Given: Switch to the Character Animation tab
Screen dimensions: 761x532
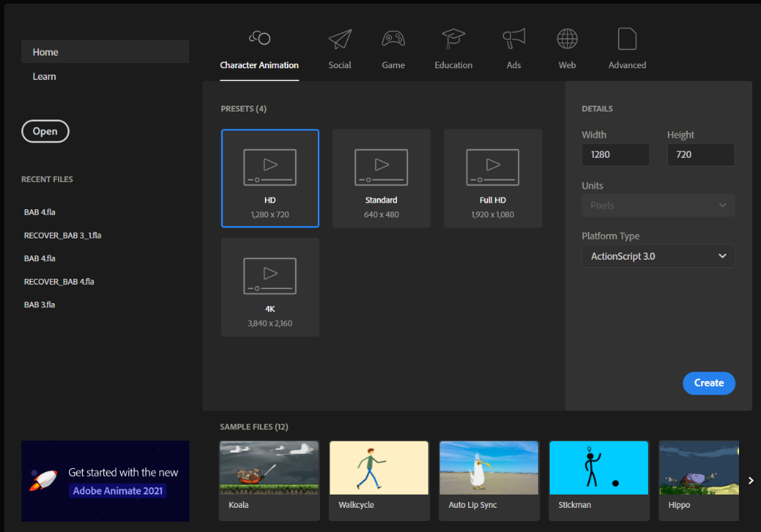Looking at the screenshot, I should pyautogui.click(x=259, y=65).
